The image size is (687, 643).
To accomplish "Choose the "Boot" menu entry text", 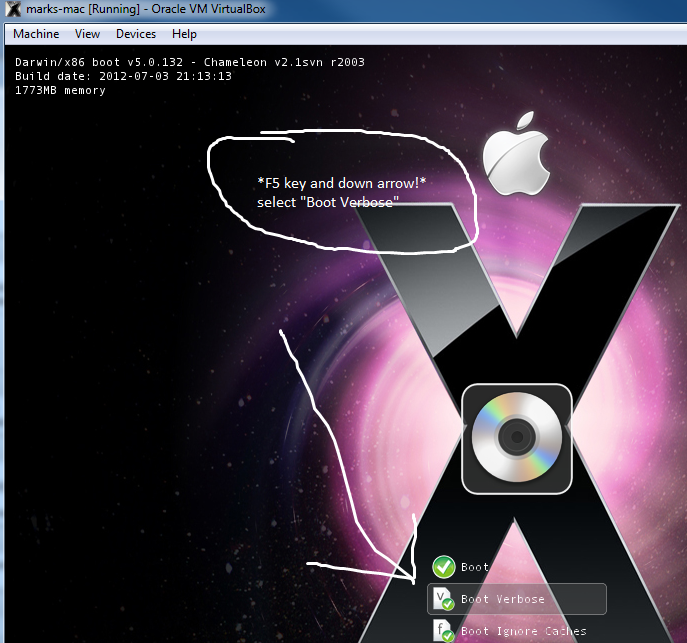I will [475, 567].
